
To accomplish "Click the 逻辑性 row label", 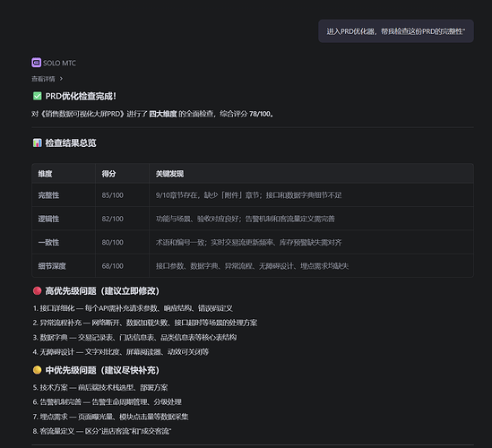I will pyautogui.click(x=48, y=219).
